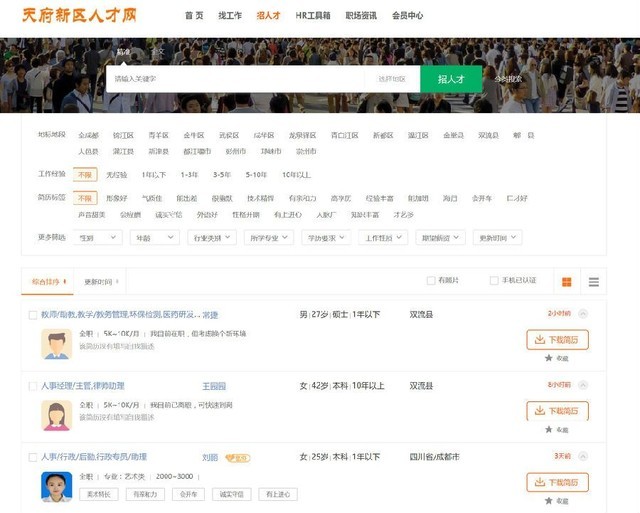The image size is (640, 513).
Task: Open the 更新时间 dropdown in more filters
Action: [498, 238]
